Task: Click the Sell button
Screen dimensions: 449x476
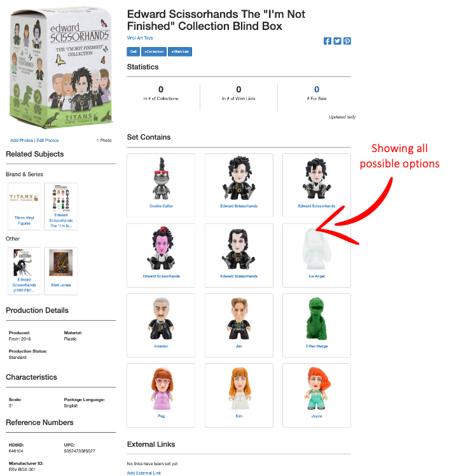Action: 133,52
